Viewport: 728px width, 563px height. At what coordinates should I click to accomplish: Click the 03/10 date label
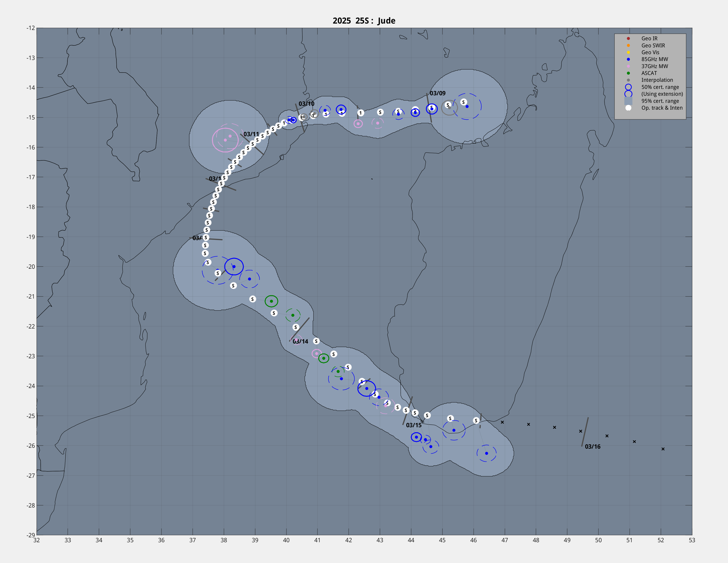coord(306,104)
